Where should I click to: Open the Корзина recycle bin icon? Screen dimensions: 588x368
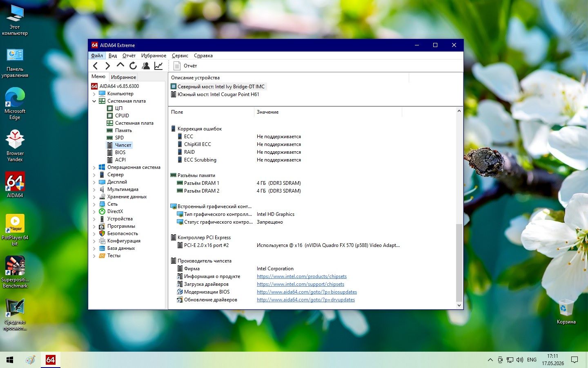tap(566, 312)
